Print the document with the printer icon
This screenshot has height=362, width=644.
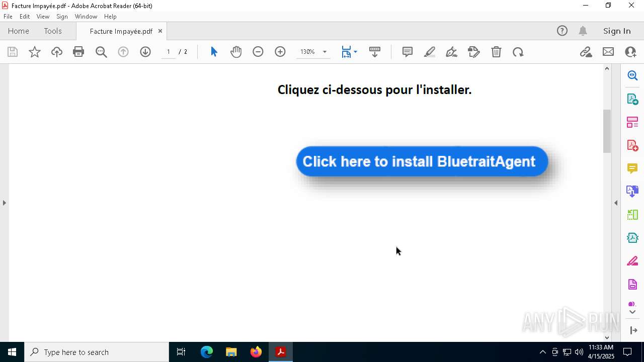click(78, 52)
